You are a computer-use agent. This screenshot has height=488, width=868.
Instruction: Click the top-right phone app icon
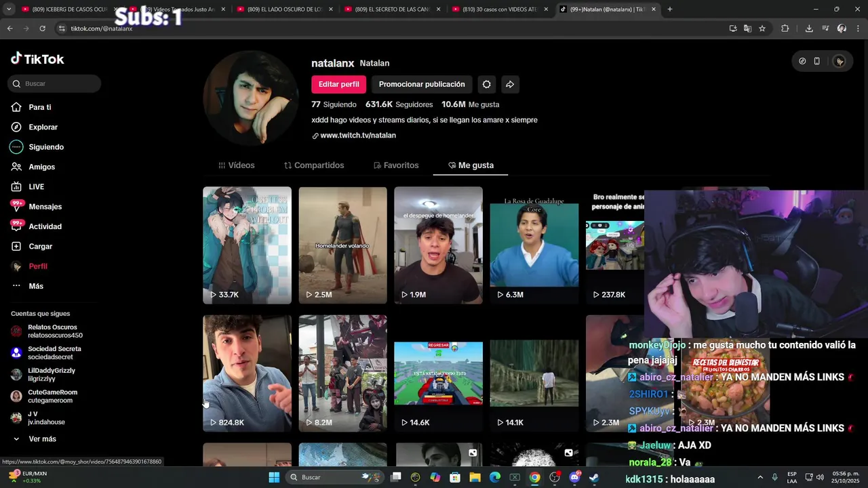tap(817, 61)
